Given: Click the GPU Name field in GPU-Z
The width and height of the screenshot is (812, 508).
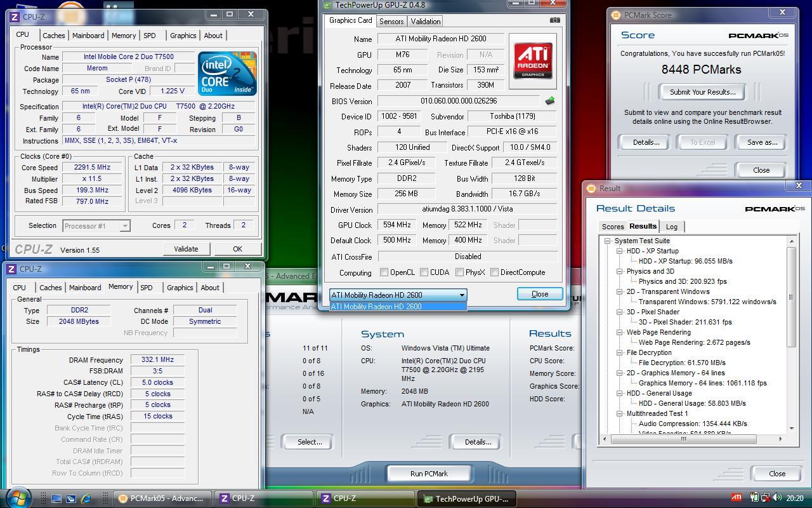Looking at the screenshot, I should (x=441, y=39).
